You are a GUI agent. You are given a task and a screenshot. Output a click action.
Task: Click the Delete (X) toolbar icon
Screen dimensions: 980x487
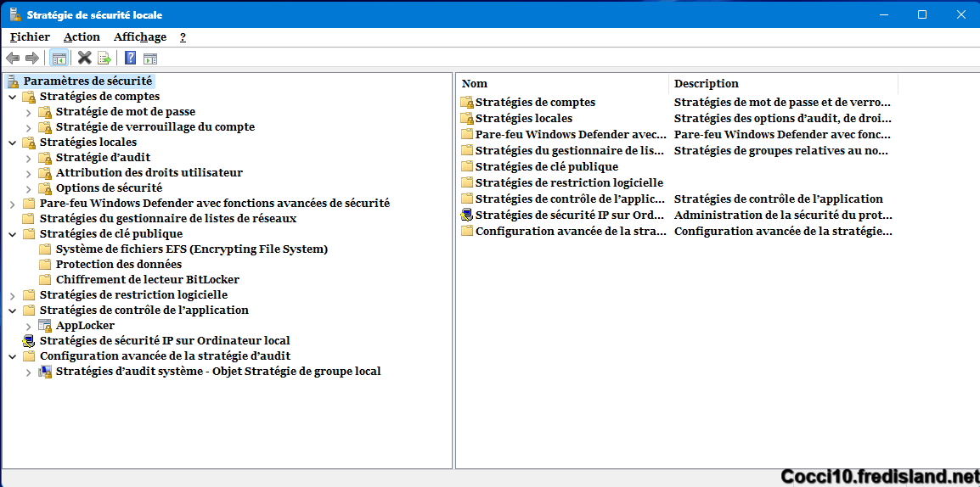[x=84, y=58]
